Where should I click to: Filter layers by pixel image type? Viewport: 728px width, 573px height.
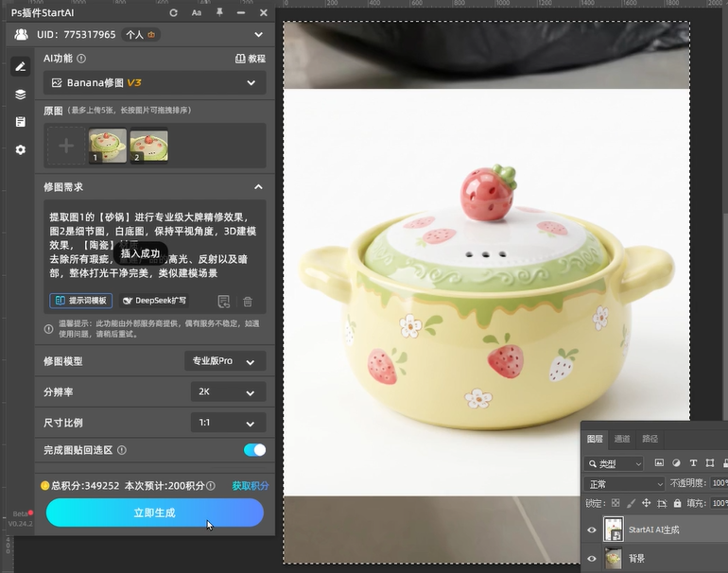659,463
